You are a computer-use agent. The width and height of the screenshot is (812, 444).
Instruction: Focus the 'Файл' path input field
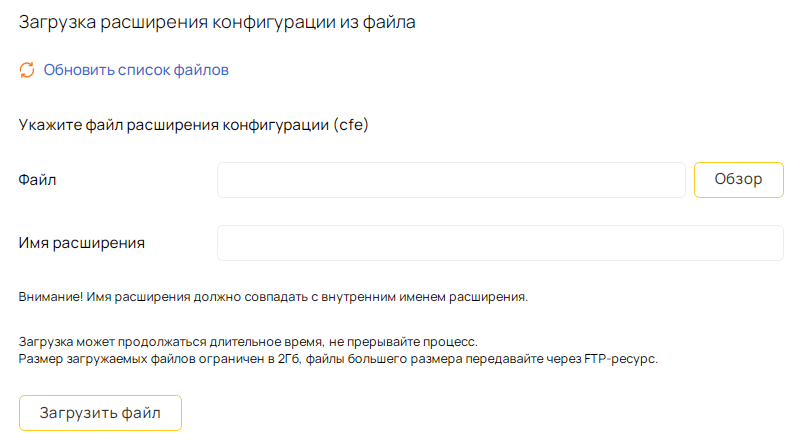tap(451, 180)
